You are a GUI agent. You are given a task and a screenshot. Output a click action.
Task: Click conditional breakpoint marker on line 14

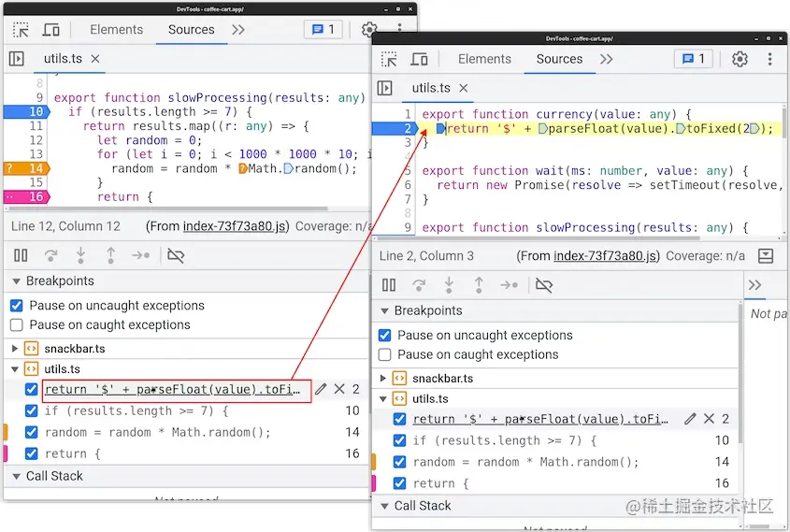(27, 168)
